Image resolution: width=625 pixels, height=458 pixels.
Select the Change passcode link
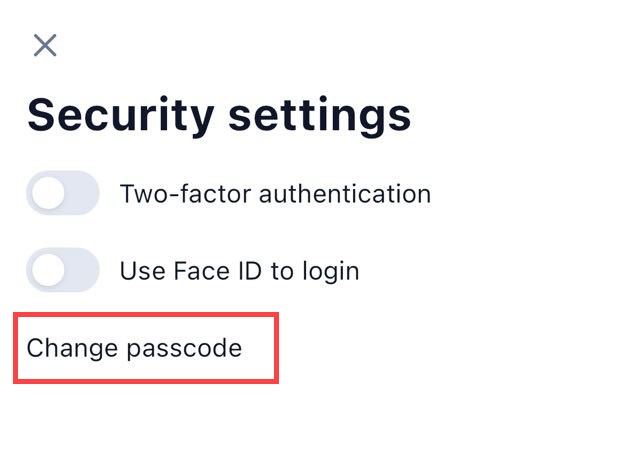click(x=135, y=348)
